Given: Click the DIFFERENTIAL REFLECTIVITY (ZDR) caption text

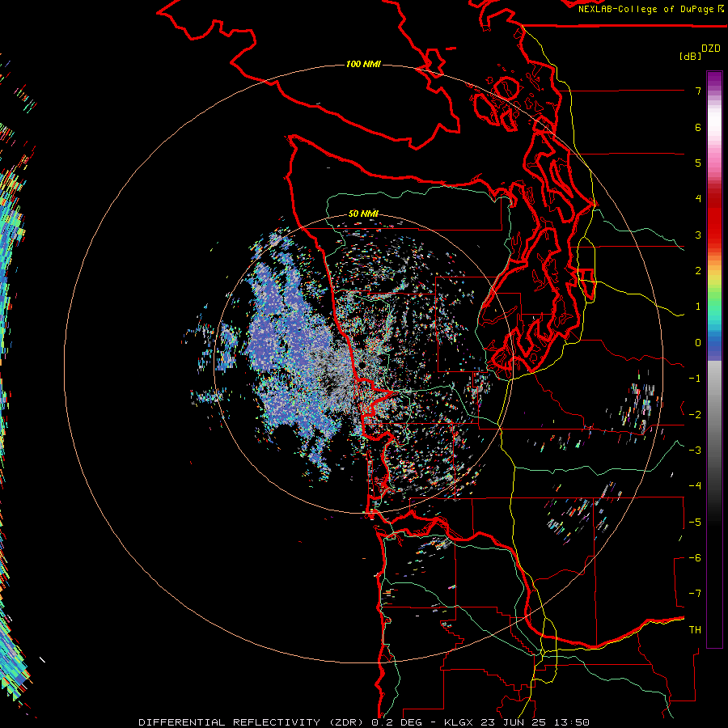Looking at the screenshot, I should 252,722.
